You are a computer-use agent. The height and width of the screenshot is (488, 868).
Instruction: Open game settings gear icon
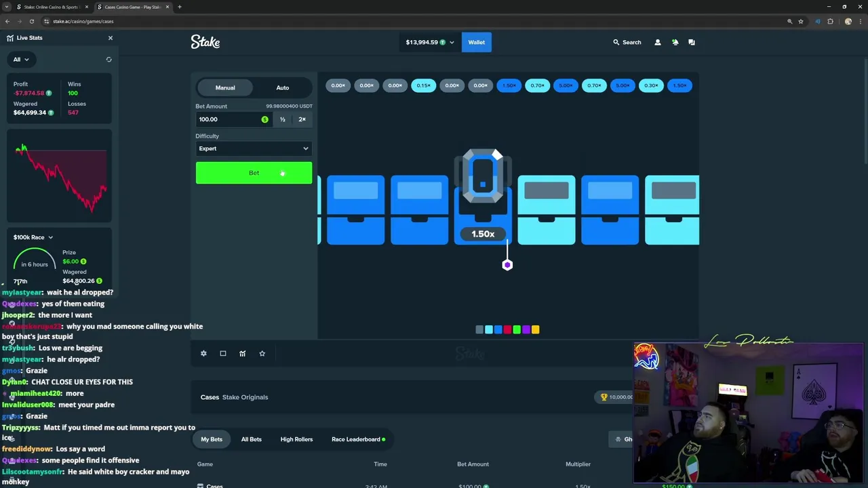tap(203, 353)
